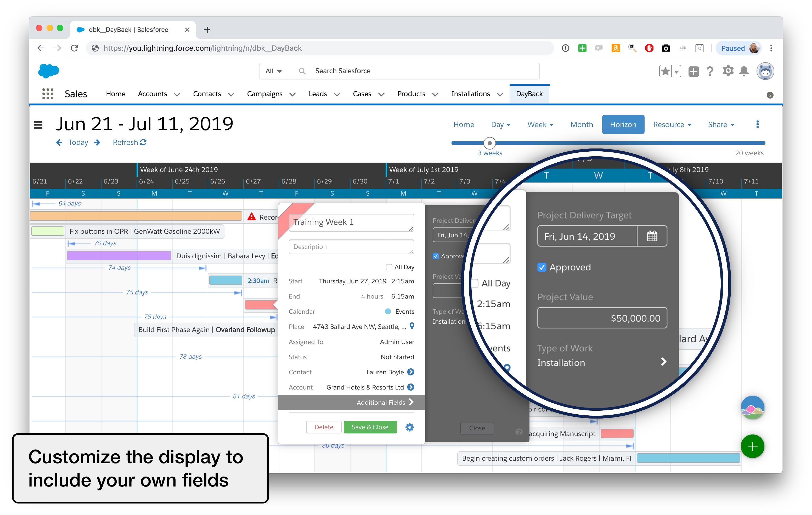Open Chrome menu three dots
The height and width of the screenshot is (515, 812).
pos(771,48)
